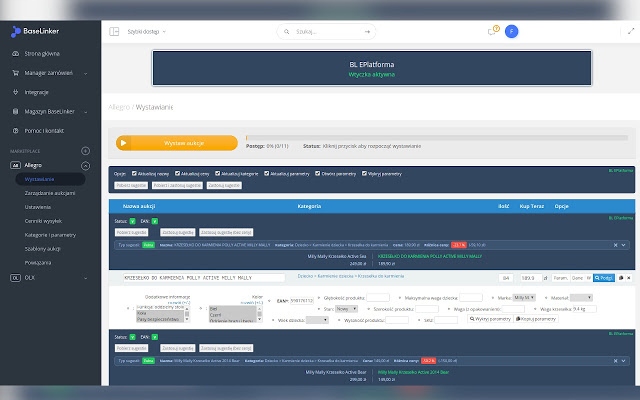640x400 pixels.
Task: Toggle Otwórz parametry checkbox
Action: (318, 173)
